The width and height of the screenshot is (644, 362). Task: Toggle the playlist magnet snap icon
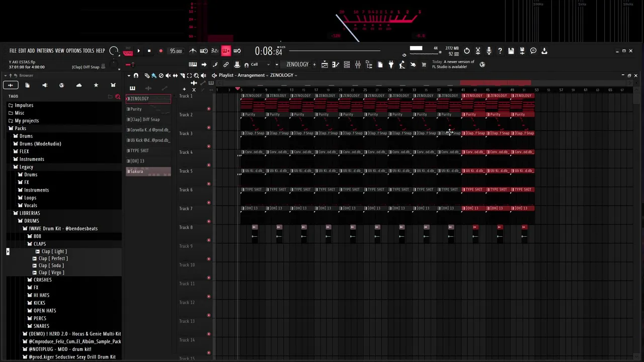[136, 75]
